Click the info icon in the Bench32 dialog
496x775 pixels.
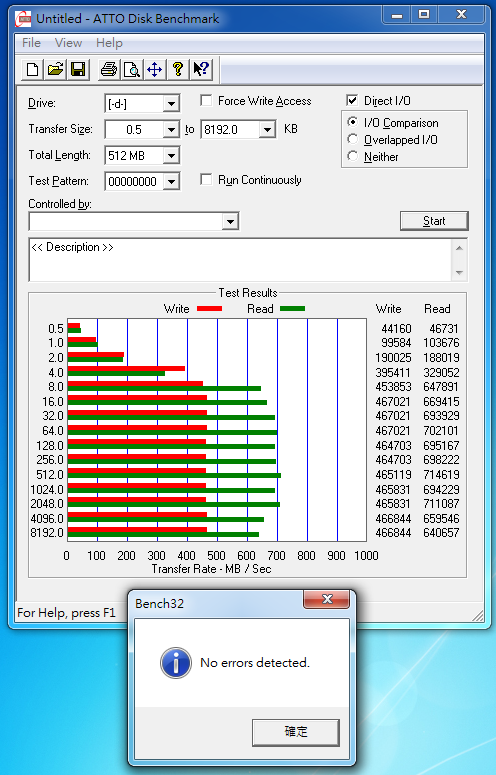coord(176,663)
